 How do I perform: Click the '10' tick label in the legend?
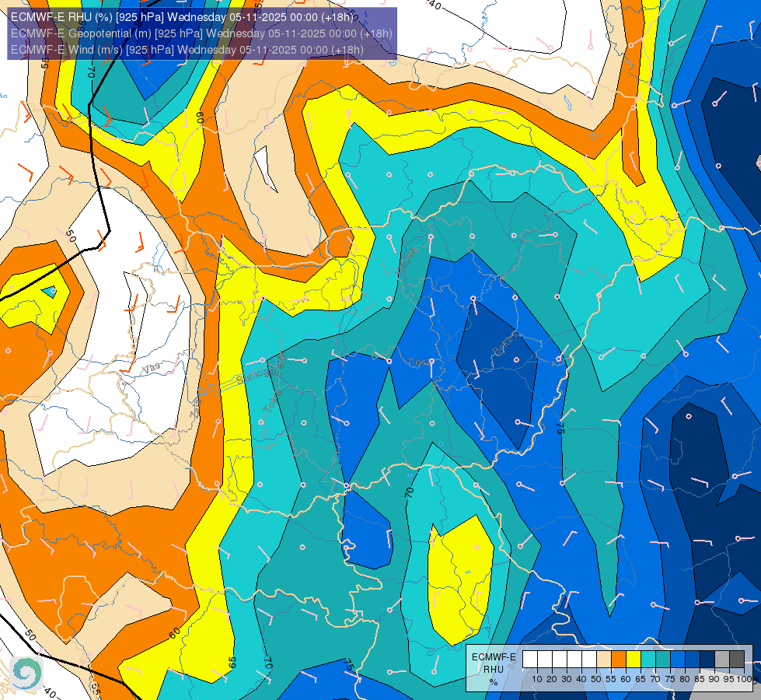537,680
